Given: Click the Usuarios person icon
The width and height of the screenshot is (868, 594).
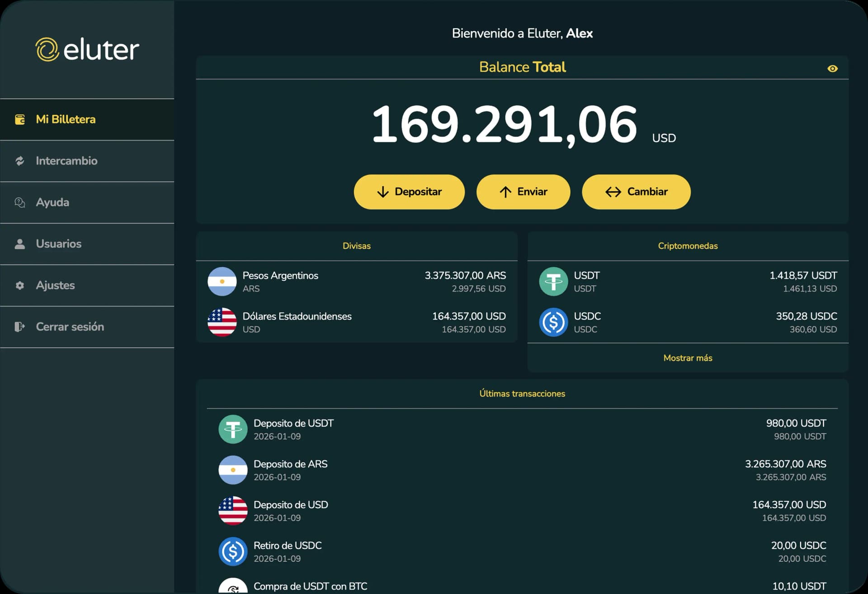Looking at the screenshot, I should tap(20, 244).
